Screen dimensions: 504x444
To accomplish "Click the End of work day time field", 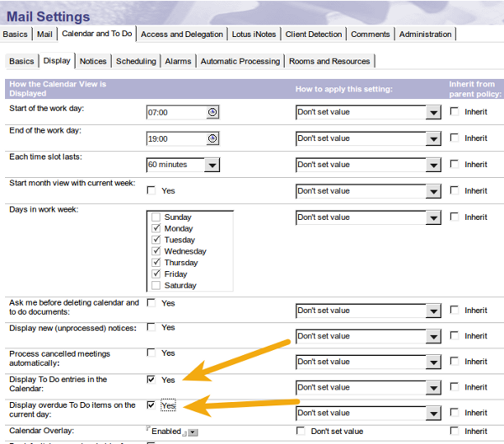I will pos(176,138).
